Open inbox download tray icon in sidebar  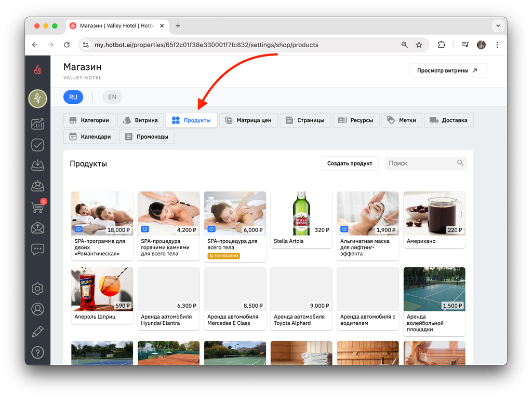[37, 166]
